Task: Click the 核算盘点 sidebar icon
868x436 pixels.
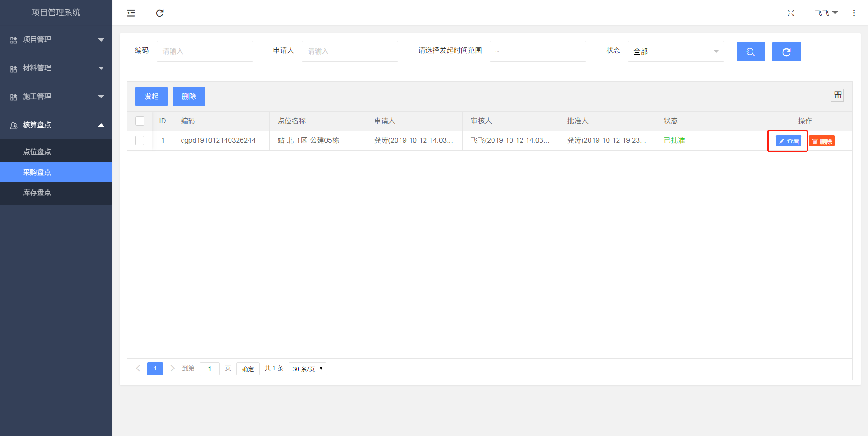Action: [13, 126]
